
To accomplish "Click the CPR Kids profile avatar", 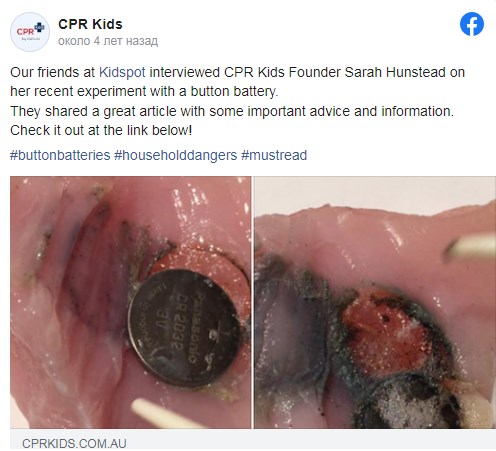I will coord(30,32).
